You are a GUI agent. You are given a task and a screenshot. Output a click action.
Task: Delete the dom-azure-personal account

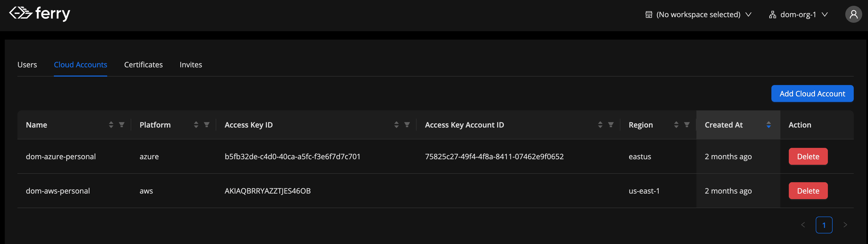pyautogui.click(x=808, y=156)
